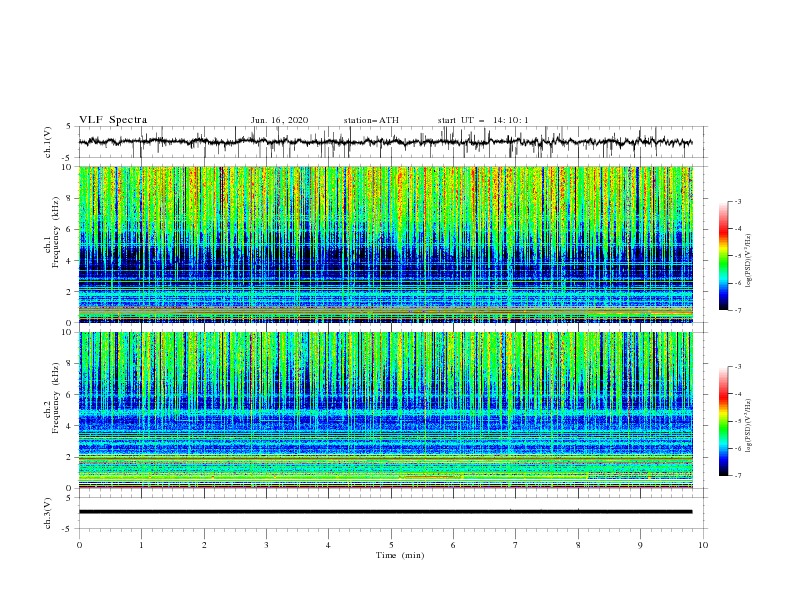Select the date text "Jun. 16, 2020"
The height and width of the screenshot is (612, 792).
click(x=279, y=120)
